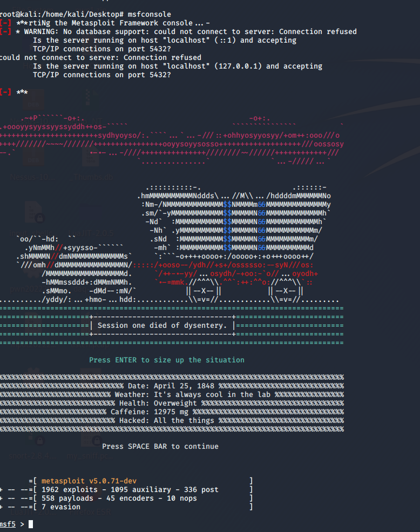
Task: Click "Press ENTER to size up the situation"
Action: coord(167,360)
